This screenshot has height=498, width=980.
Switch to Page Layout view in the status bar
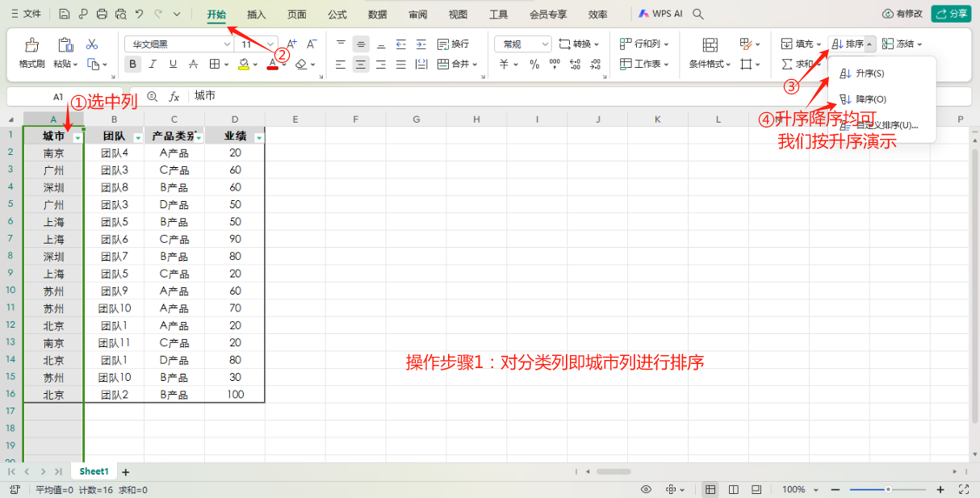[733, 489]
